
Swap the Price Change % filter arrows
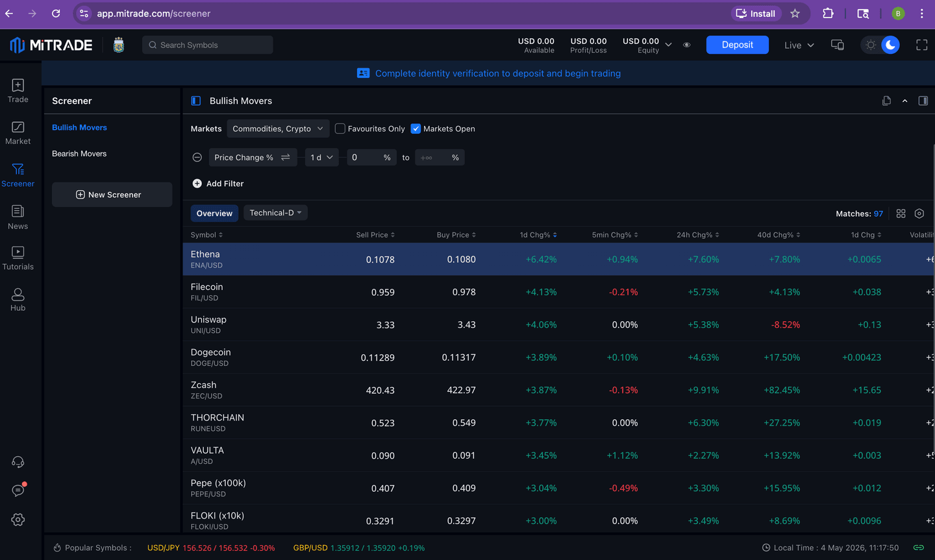coord(286,158)
